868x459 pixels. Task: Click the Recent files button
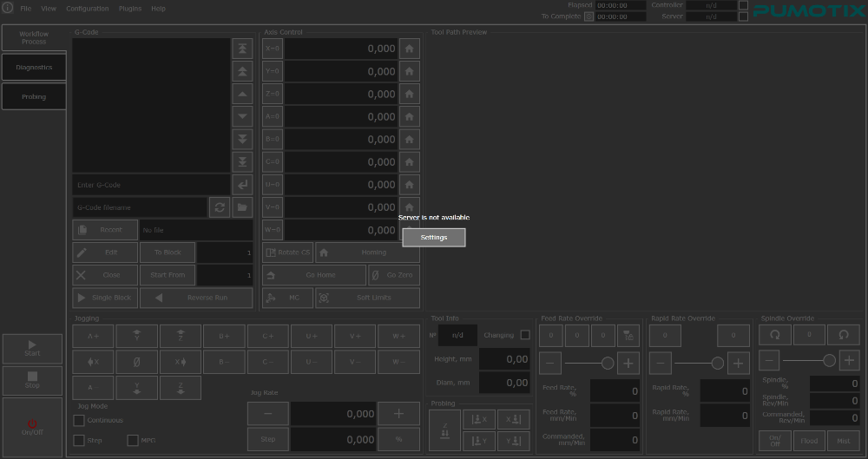(x=105, y=230)
